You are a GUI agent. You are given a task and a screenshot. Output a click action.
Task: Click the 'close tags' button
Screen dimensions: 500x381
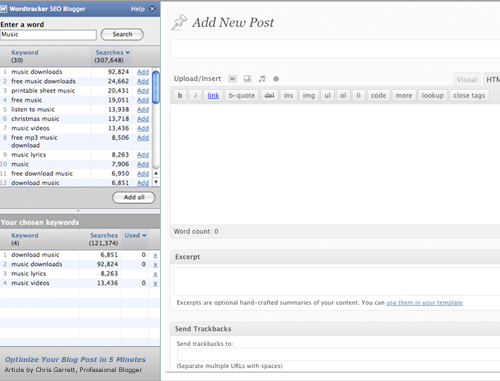pyautogui.click(x=469, y=96)
